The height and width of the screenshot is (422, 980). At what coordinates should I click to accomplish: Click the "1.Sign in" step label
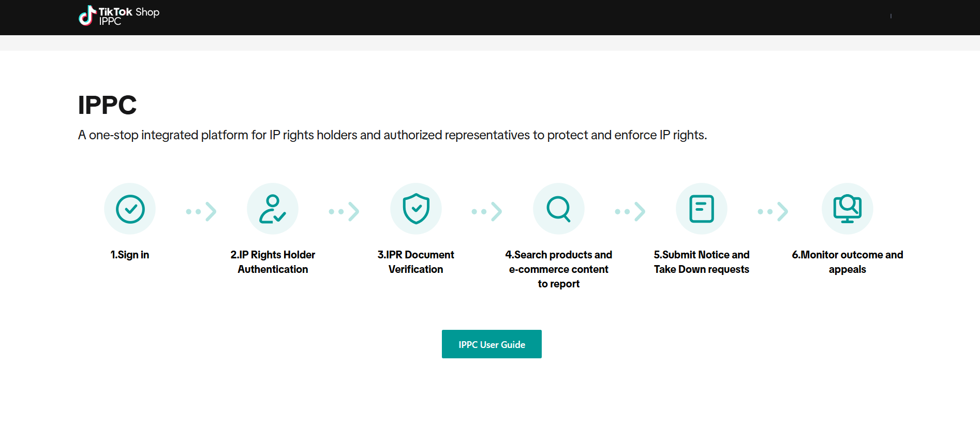click(130, 255)
